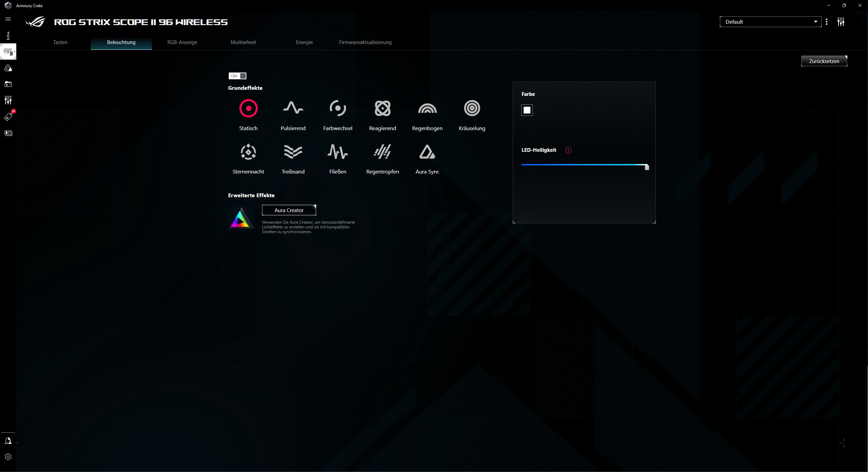Select the Pulsierend lighting effect
Image resolution: width=868 pixels, height=472 pixels.
pyautogui.click(x=293, y=108)
